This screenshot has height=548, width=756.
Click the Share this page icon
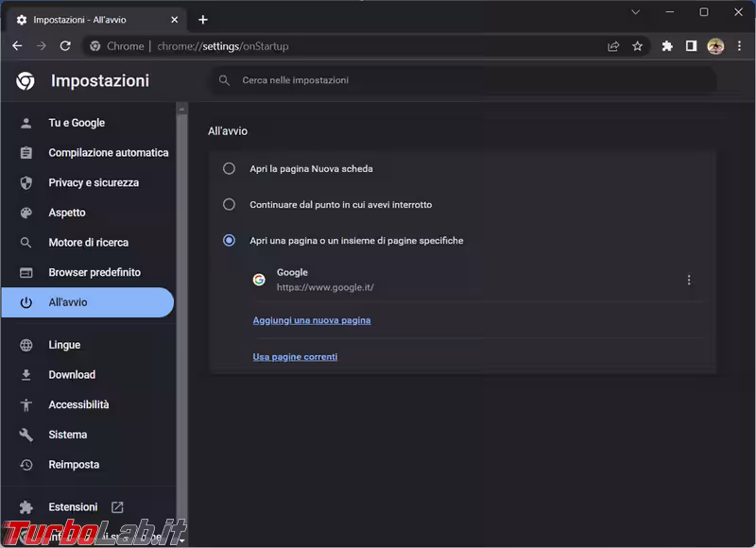pos(613,45)
